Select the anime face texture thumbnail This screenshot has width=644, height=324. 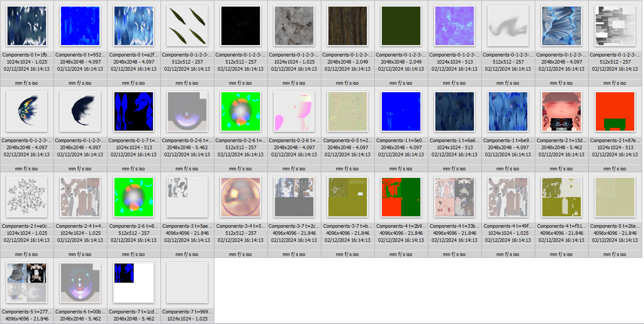coord(561,111)
